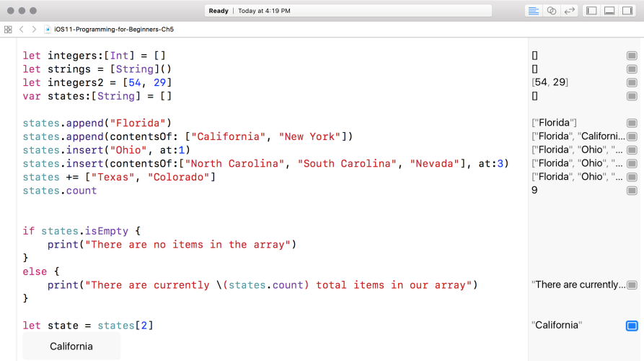Toggle the Utilities panel button
Screen dimensions: 644x361
click(x=627, y=11)
